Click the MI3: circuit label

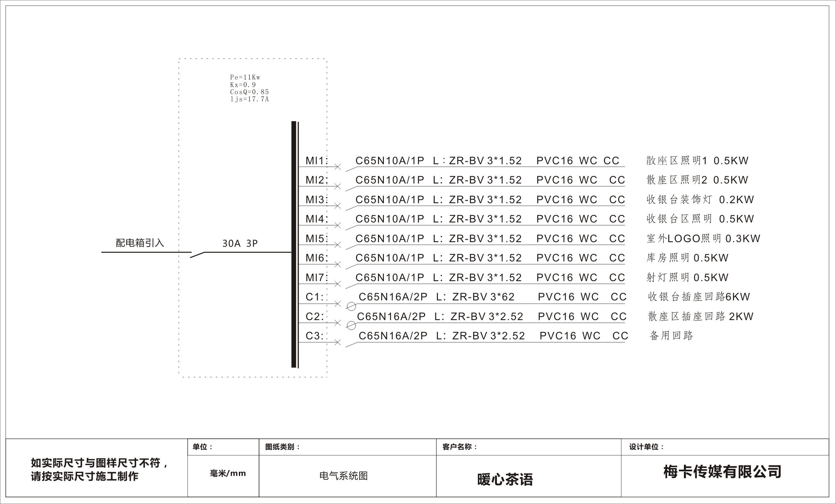click(x=316, y=199)
